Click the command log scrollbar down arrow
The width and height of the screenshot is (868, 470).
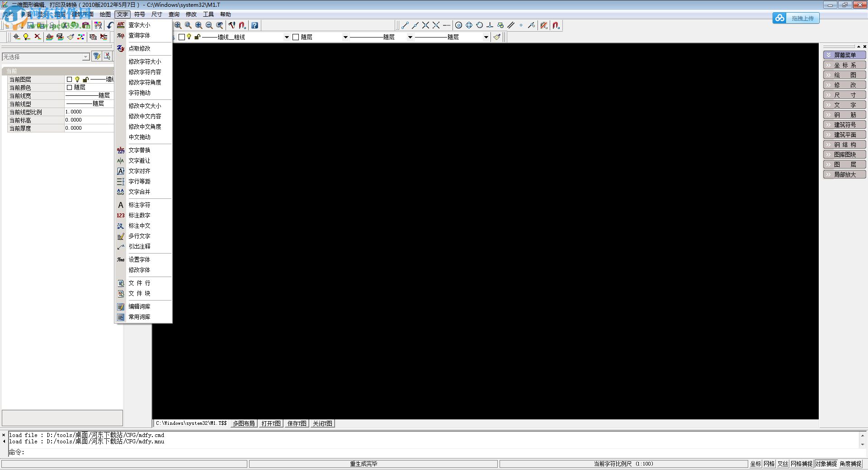pyautogui.click(x=863, y=444)
